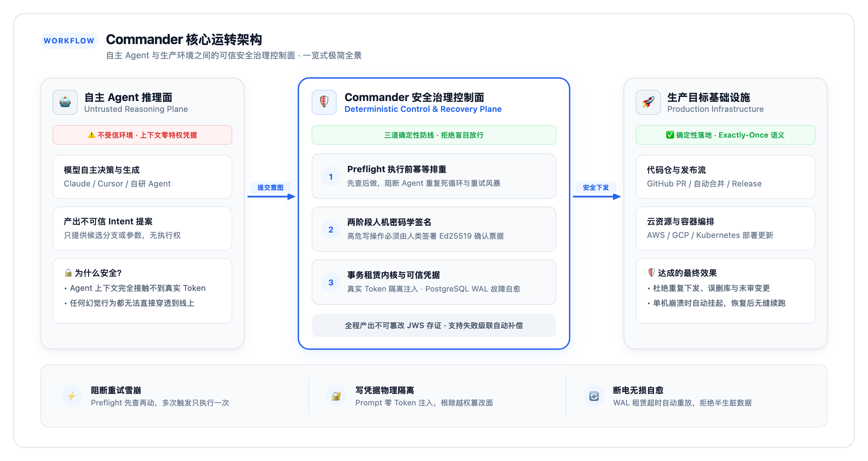Image resolution: width=868 pixels, height=461 pixels.
Task: Click AWS / GCP / Kubernetes 部署更新 text
Action: coord(710,235)
